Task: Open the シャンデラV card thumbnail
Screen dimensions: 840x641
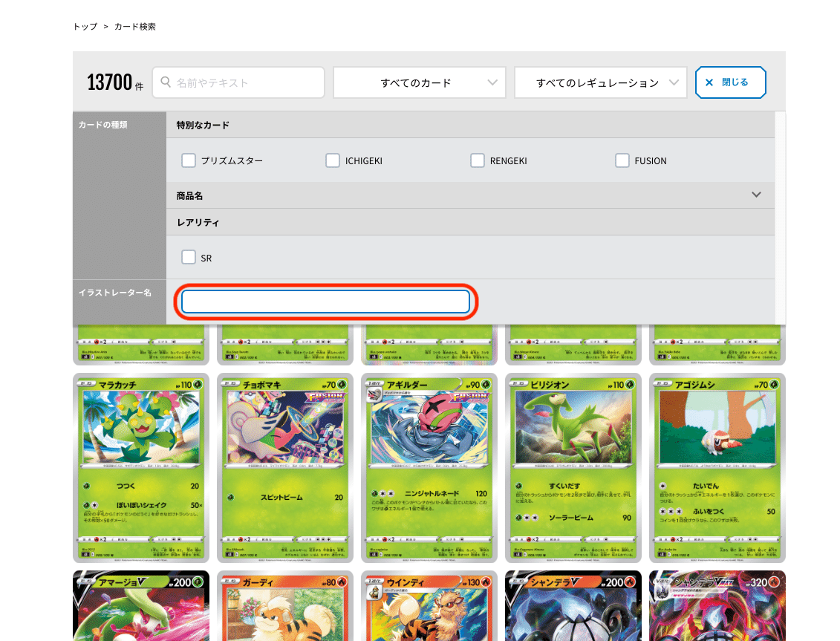Action: coord(573,605)
